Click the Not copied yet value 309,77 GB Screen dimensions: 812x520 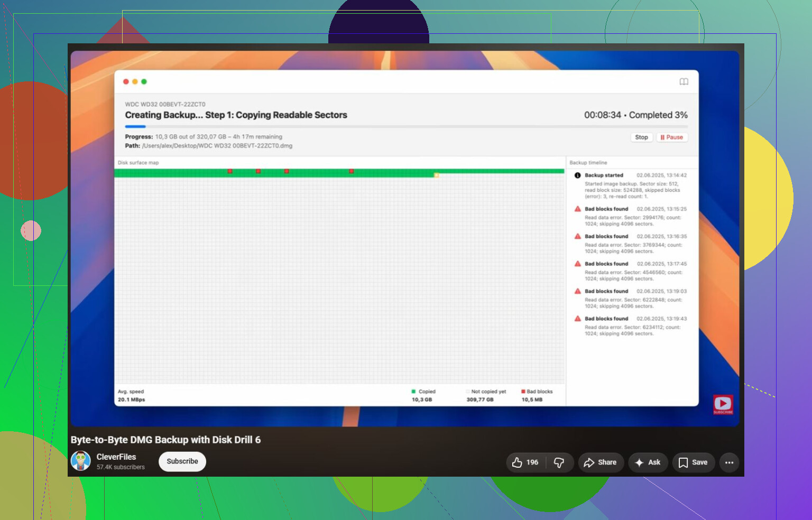pyautogui.click(x=480, y=400)
